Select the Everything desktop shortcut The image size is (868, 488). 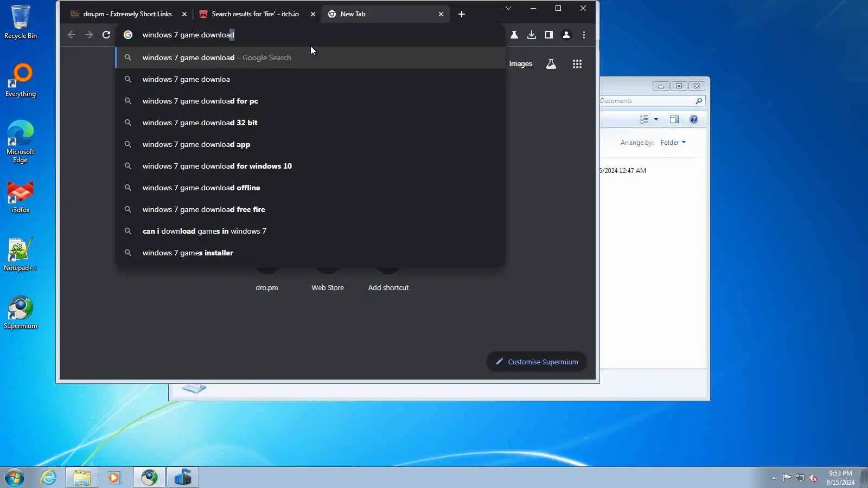(x=21, y=80)
